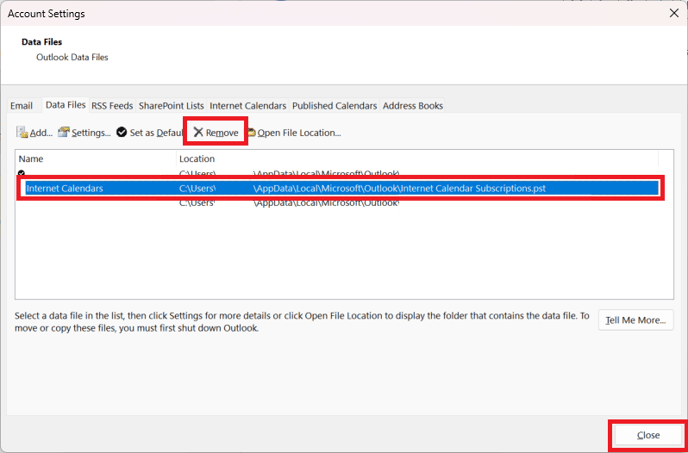Click the Add data file icon

pyautogui.click(x=22, y=132)
